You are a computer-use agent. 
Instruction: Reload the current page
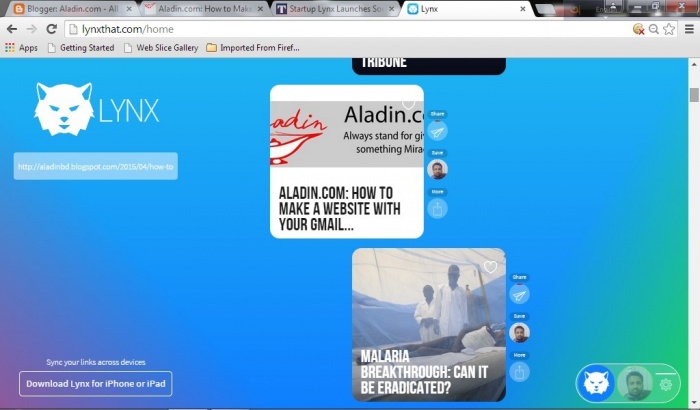click(52, 29)
